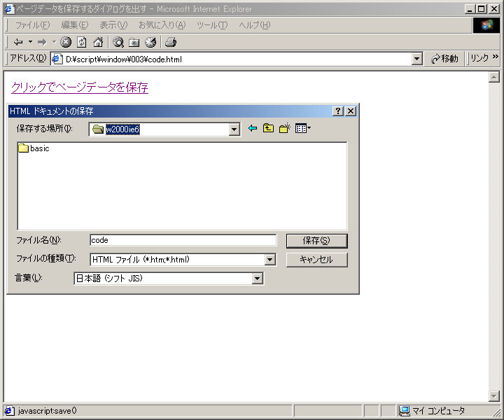This screenshot has height=420, width=504.
Task: Click the Print toolbar icon
Action: 171,42
